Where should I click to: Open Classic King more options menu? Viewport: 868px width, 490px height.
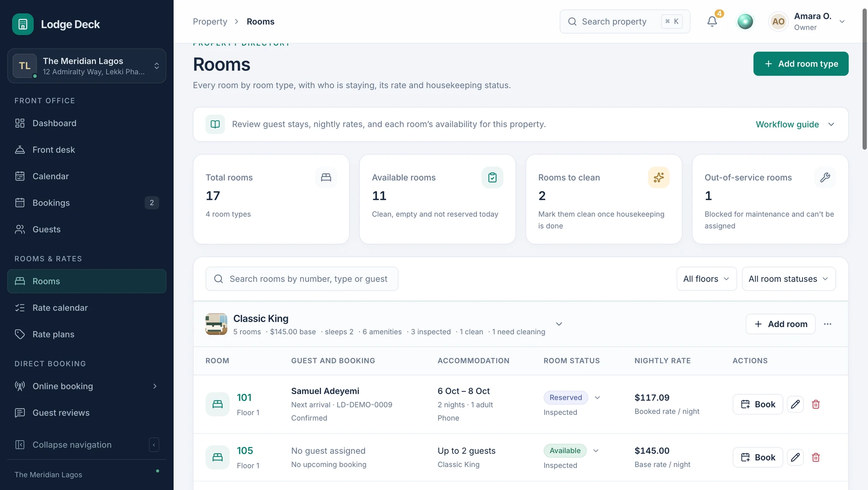coord(827,324)
